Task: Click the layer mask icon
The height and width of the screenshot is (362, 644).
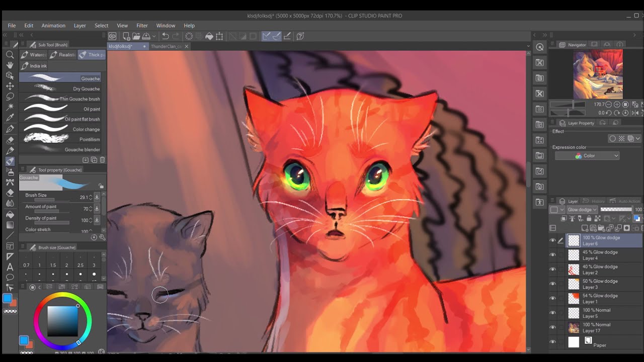Action: 627,228
